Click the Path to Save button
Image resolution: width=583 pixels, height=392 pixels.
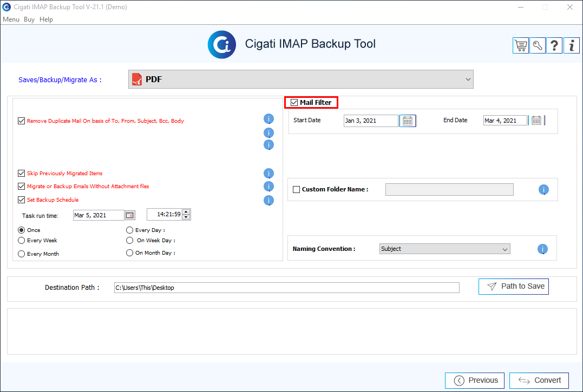tap(514, 286)
